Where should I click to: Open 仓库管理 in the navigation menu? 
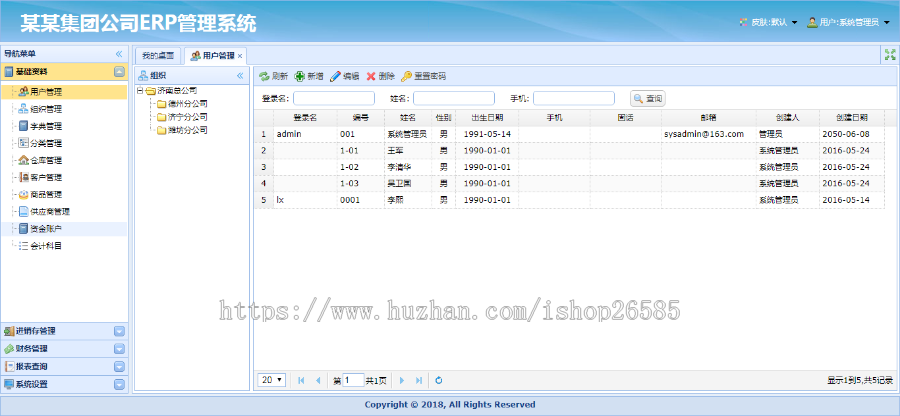(x=45, y=160)
